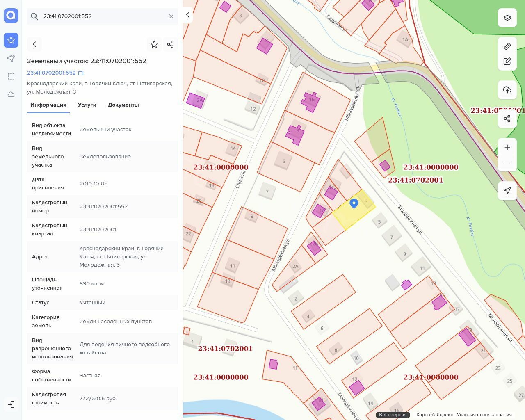Click the cloud upload map button
Image resolution: width=525 pixels, height=420 pixels.
click(x=507, y=90)
